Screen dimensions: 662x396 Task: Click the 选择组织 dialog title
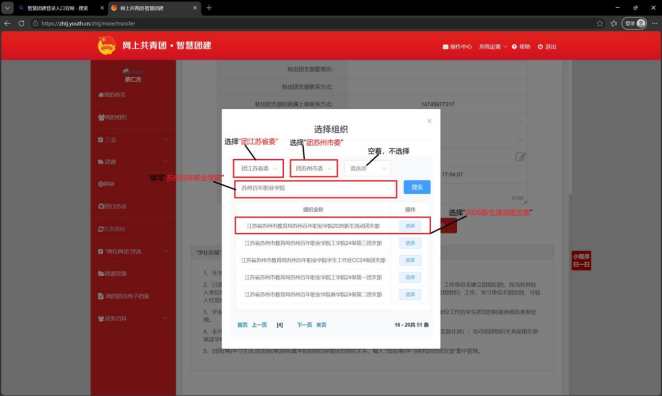point(331,129)
